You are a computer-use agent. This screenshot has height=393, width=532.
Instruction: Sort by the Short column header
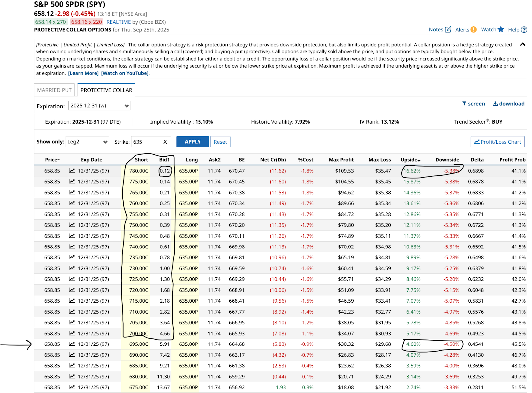tap(141, 160)
